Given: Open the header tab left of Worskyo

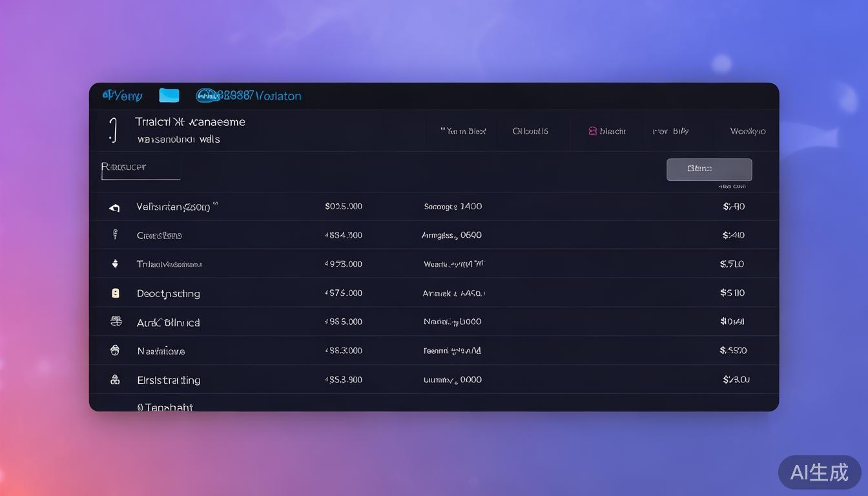Looking at the screenshot, I should [670, 131].
